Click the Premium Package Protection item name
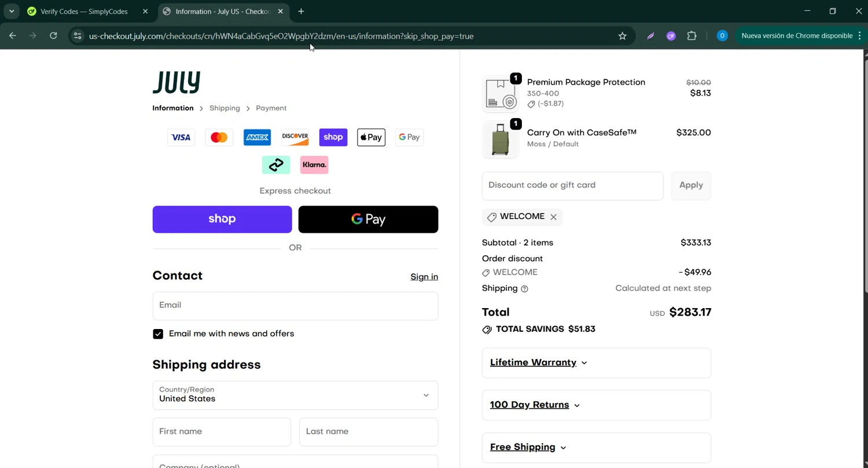 pos(586,82)
